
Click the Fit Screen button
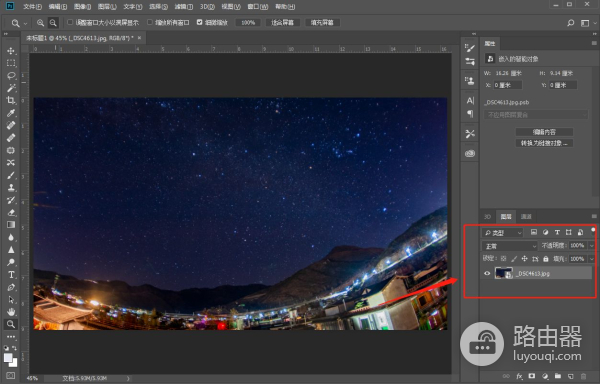pos(283,23)
